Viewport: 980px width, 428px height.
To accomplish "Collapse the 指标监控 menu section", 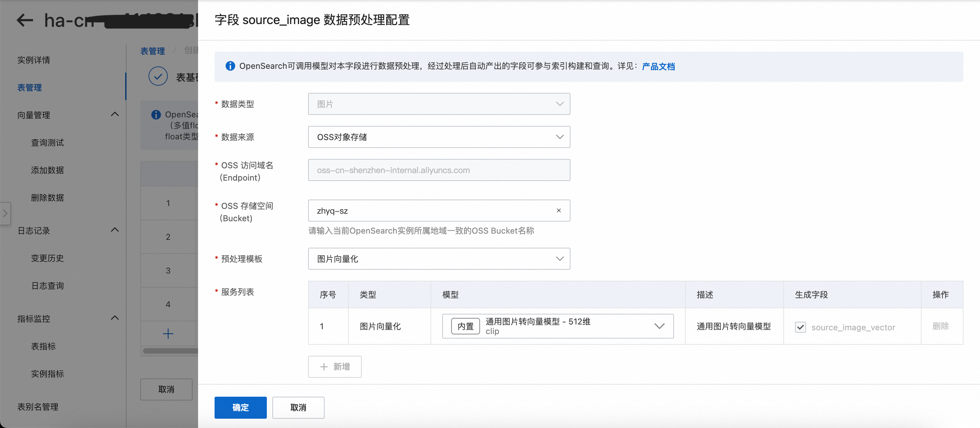I will coord(115,318).
